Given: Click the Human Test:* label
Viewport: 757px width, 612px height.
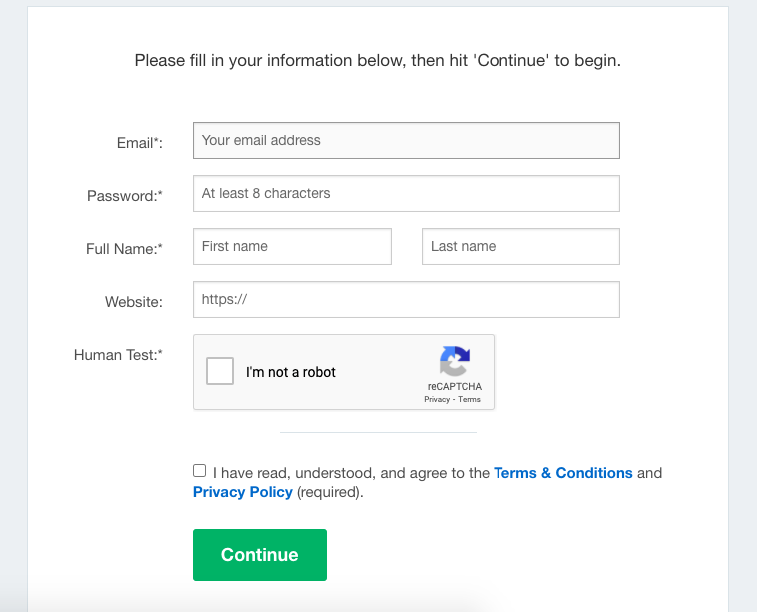Looking at the screenshot, I should [x=118, y=355].
